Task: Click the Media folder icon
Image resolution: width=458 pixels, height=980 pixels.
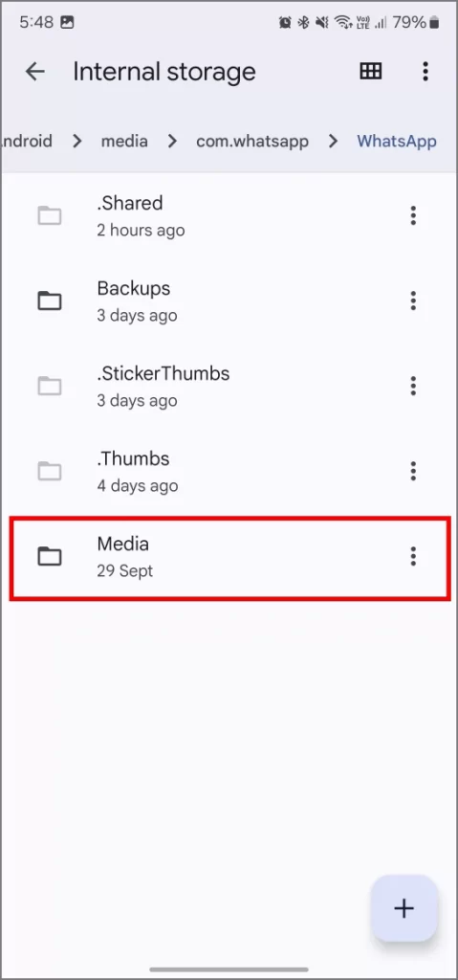Action: point(50,556)
